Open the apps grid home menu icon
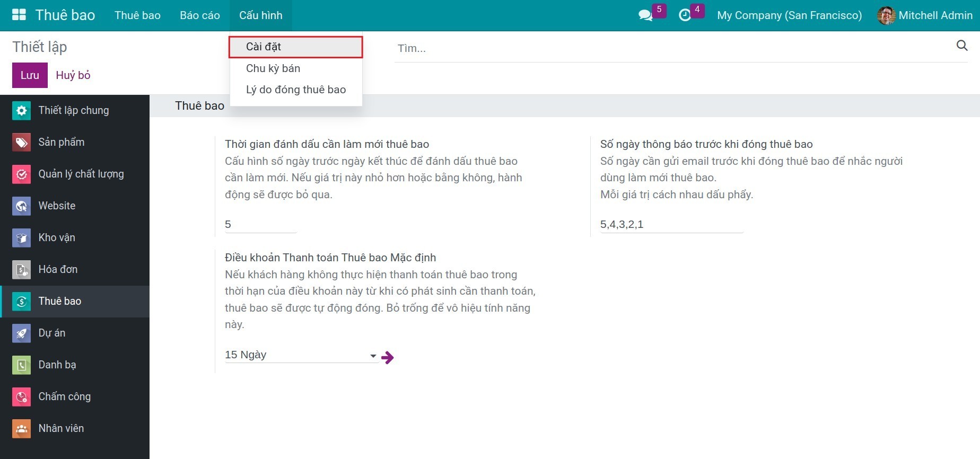This screenshot has height=459, width=980. tap(19, 15)
